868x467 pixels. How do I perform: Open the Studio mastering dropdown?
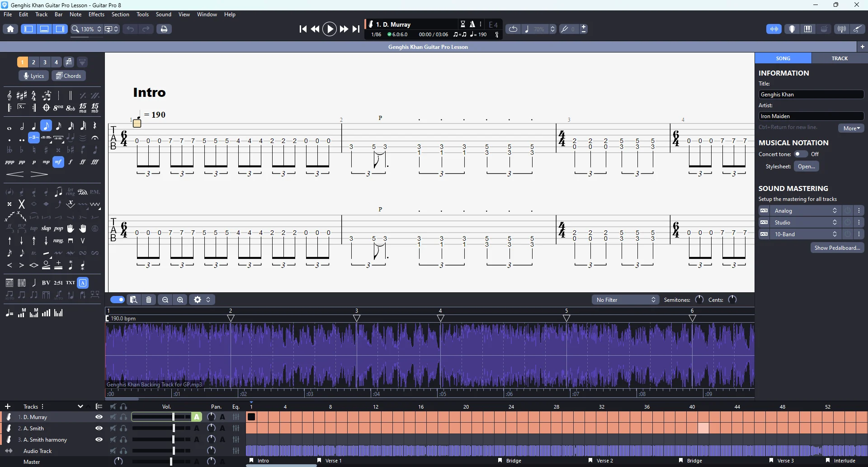pos(806,223)
